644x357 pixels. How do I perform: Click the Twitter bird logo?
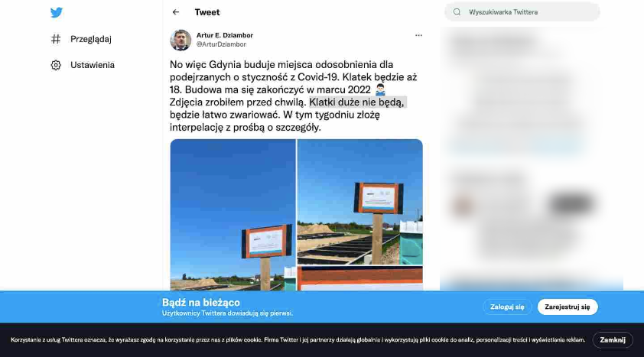(x=57, y=12)
